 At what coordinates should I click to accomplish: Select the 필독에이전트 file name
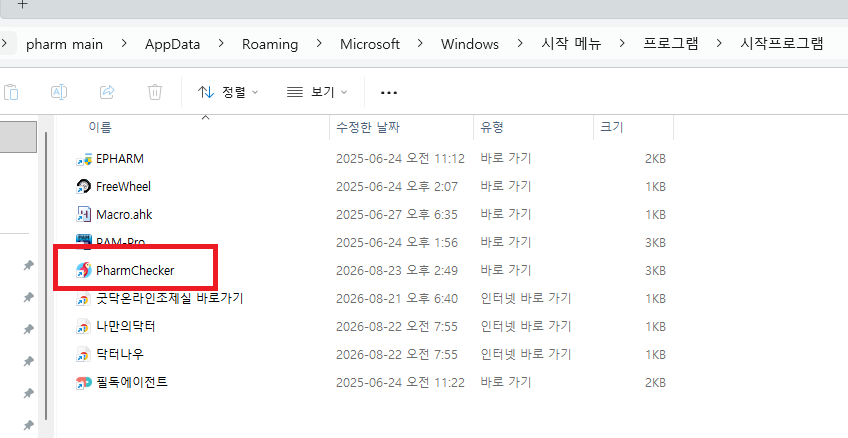click(x=131, y=382)
